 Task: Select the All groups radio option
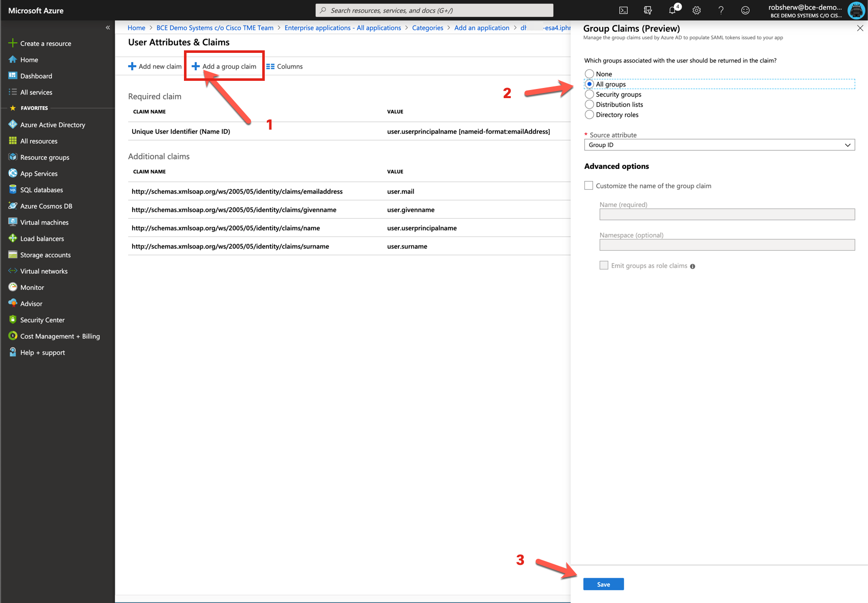[x=590, y=84]
